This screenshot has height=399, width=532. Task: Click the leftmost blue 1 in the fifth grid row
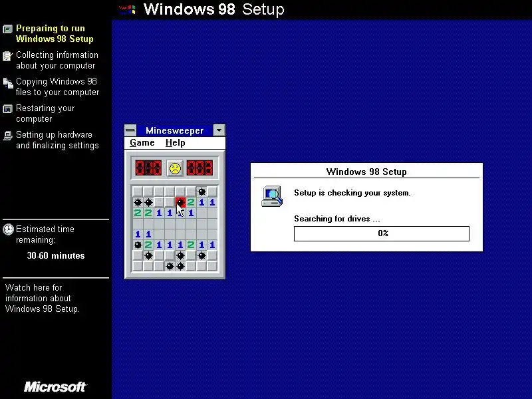coord(138,234)
